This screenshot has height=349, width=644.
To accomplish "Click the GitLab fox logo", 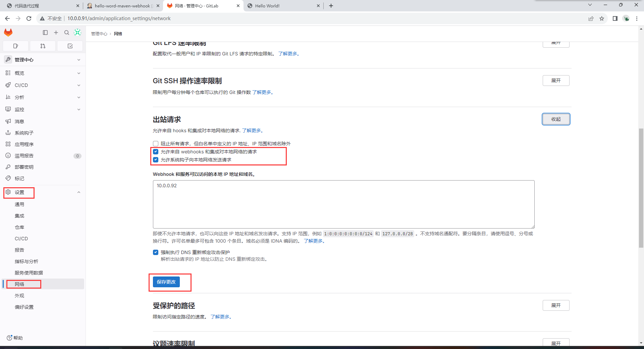I will [x=8, y=33].
